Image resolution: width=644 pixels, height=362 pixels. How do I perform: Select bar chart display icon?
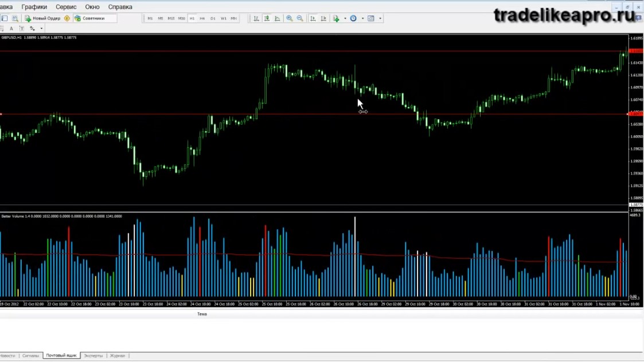click(x=256, y=18)
